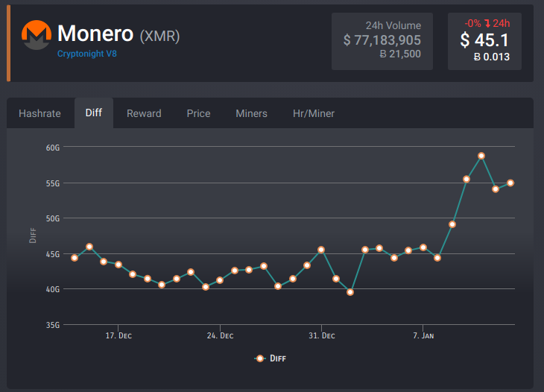Select the lowest data point below 40G
Image resolution: width=544 pixels, height=392 pixels.
pyautogui.click(x=350, y=292)
